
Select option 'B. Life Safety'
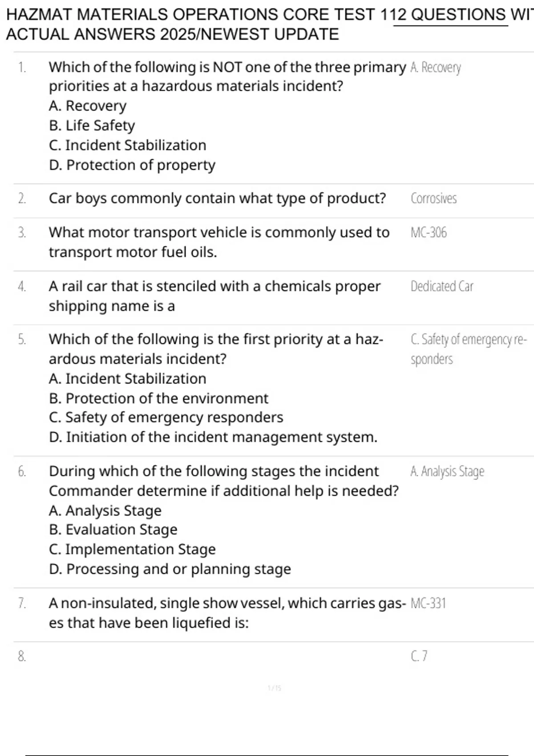pyautogui.click(x=92, y=125)
